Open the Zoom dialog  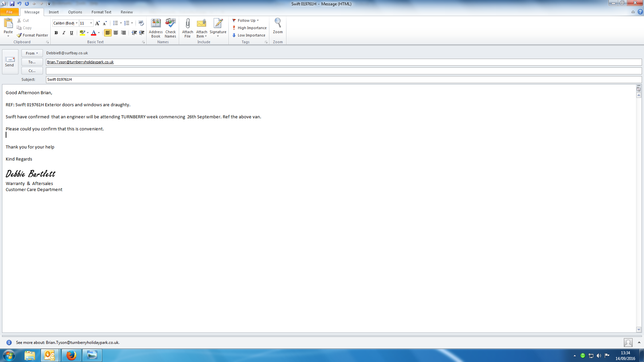tap(278, 26)
